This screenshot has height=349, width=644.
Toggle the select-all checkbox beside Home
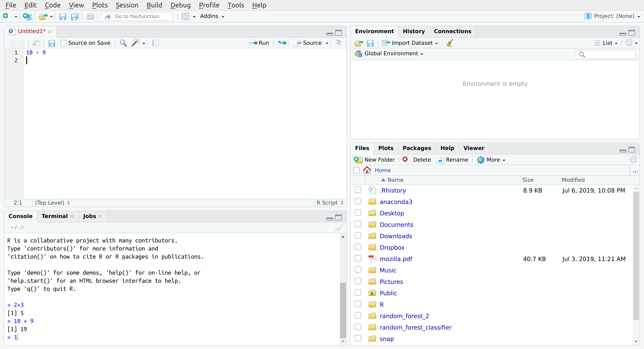tap(356, 171)
